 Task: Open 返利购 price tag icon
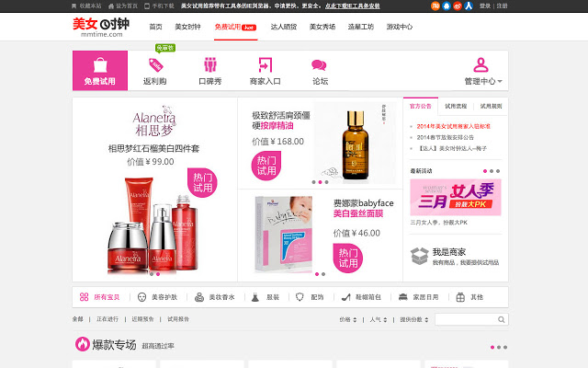click(155, 65)
